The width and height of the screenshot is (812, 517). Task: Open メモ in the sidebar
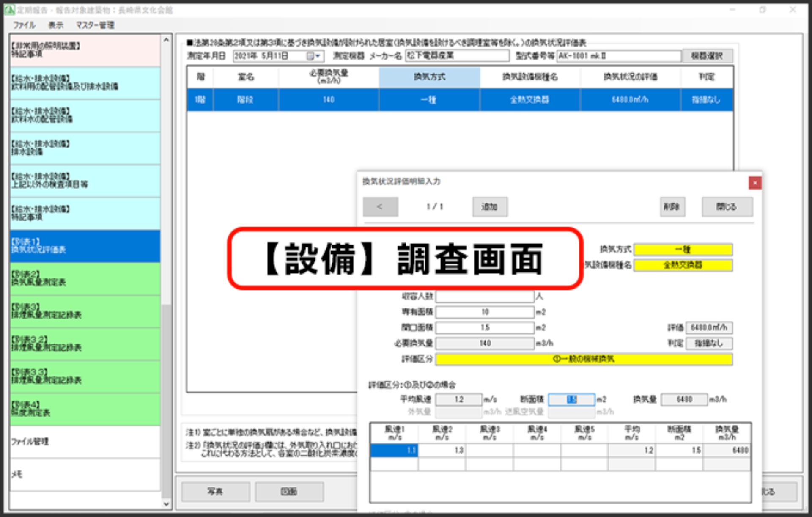[x=85, y=474]
